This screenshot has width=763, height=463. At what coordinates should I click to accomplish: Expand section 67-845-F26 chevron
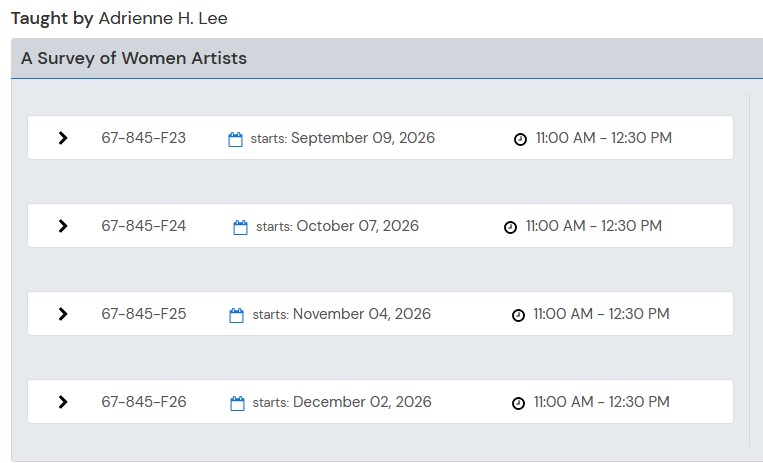click(63, 402)
